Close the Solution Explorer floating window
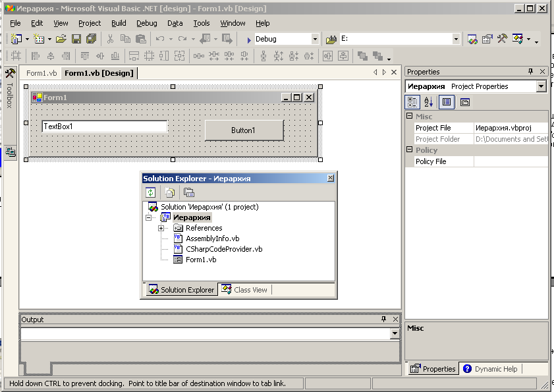The height and width of the screenshot is (392, 554). 330,178
